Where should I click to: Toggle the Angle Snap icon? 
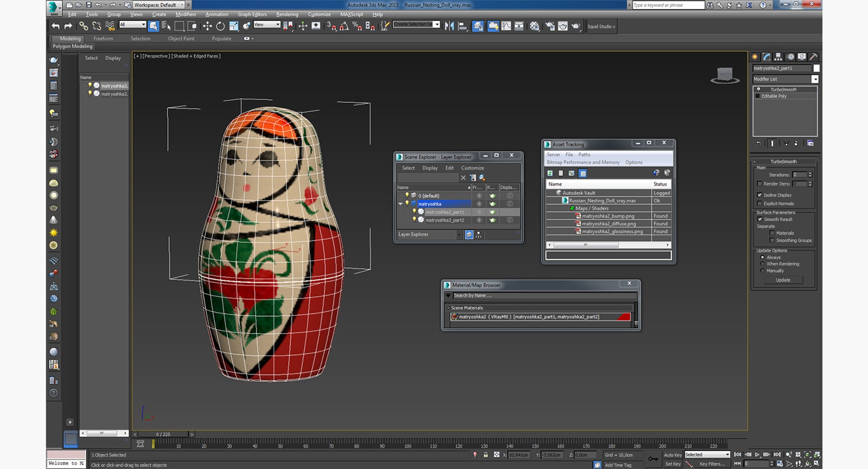point(344,26)
